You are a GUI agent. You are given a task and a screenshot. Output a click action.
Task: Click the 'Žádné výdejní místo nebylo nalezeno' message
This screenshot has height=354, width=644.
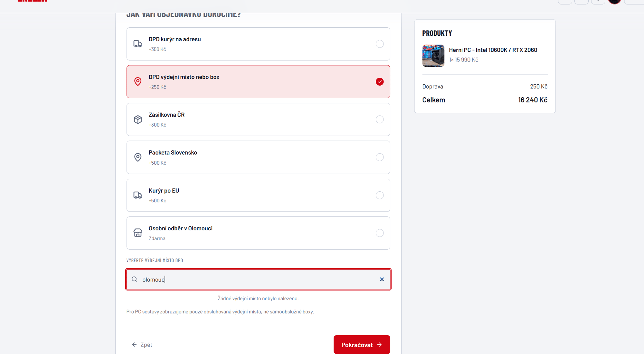[x=258, y=298]
